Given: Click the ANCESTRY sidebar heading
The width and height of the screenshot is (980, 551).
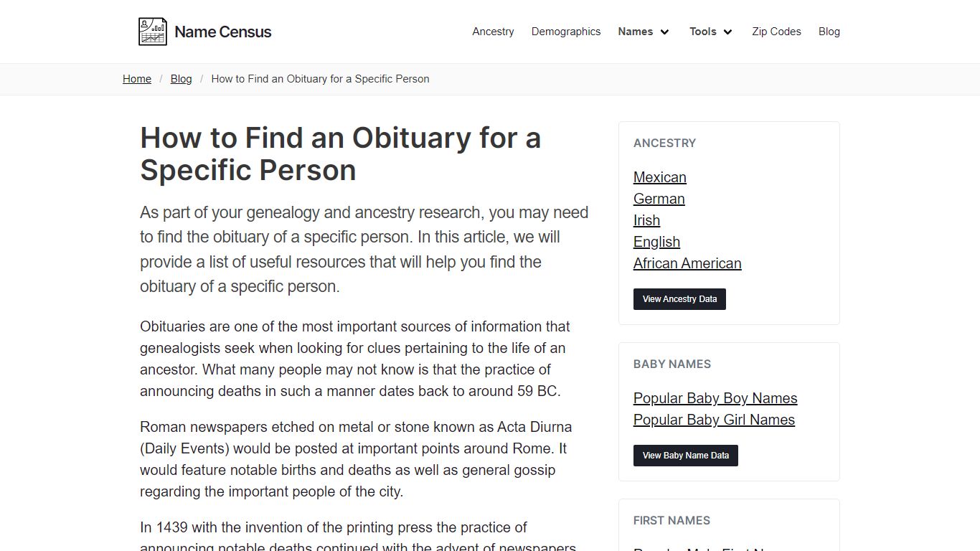Looking at the screenshot, I should (664, 143).
